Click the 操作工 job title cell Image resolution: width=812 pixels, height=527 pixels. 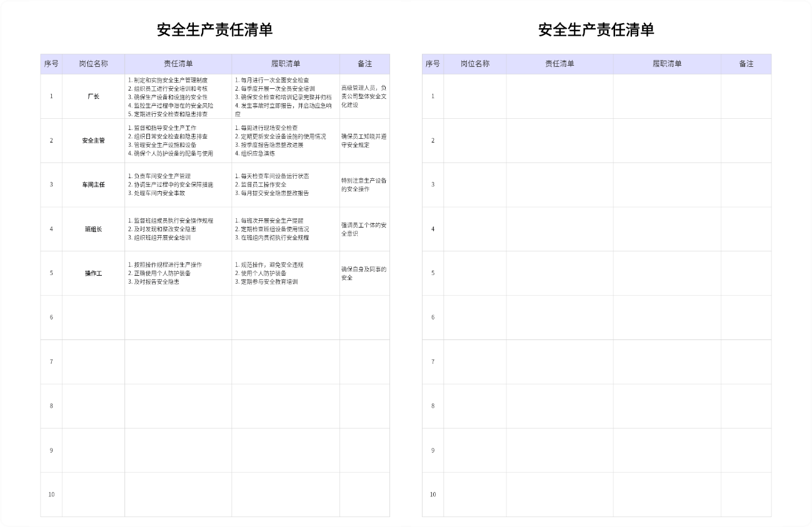point(93,273)
